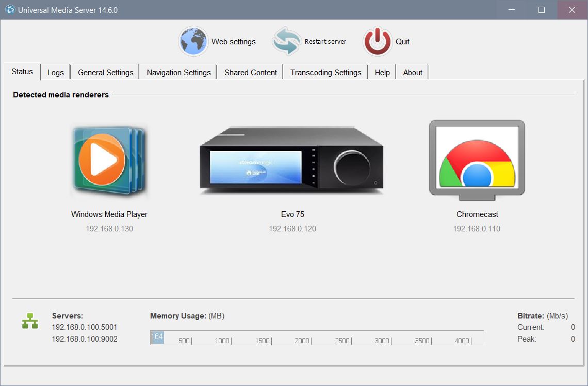Click the Restart server arrows icon
The image size is (588, 386).
pos(287,41)
